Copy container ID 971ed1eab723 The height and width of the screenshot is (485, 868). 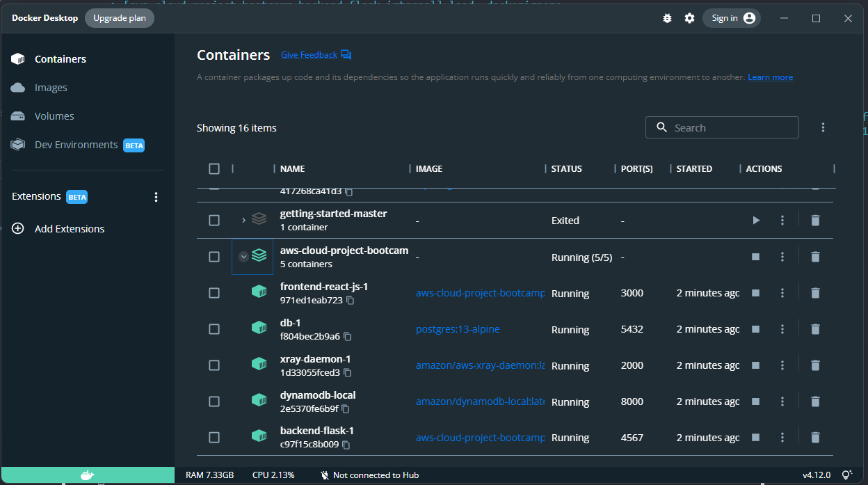point(350,301)
